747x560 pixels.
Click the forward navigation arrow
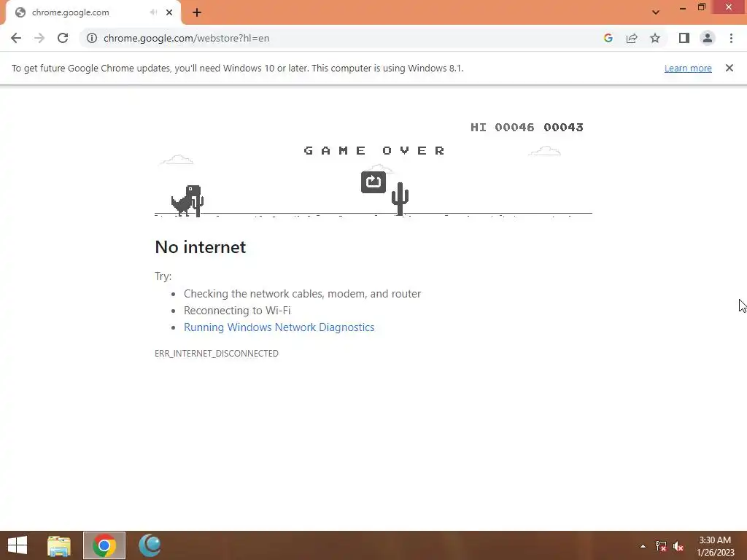[x=39, y=38]
